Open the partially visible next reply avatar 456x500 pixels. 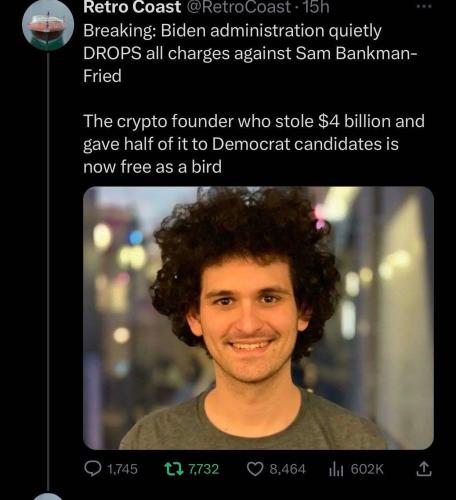point(48,496)
